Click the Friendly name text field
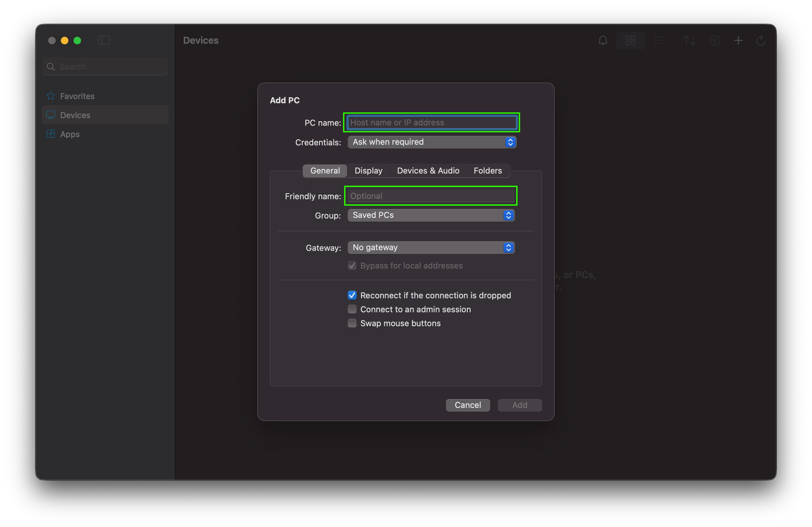Viewport: 812px width, 527px height. coord(431,196)
